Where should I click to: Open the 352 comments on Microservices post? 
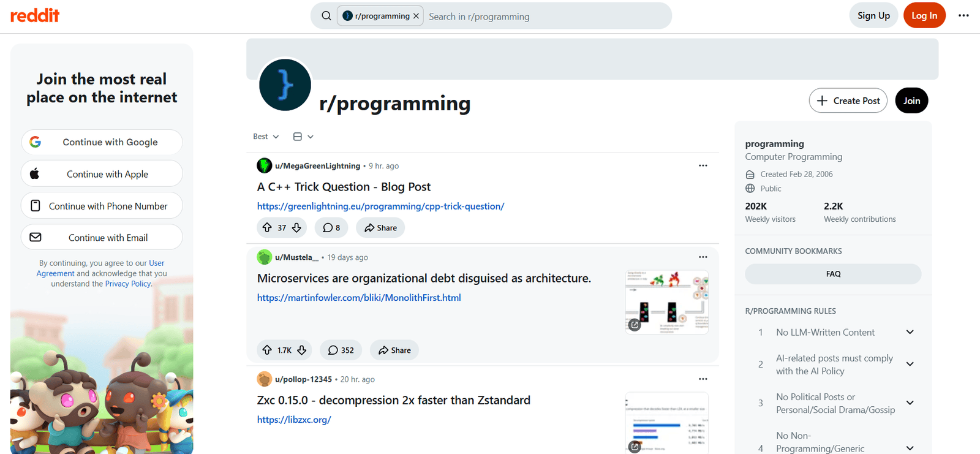(341, 350)
